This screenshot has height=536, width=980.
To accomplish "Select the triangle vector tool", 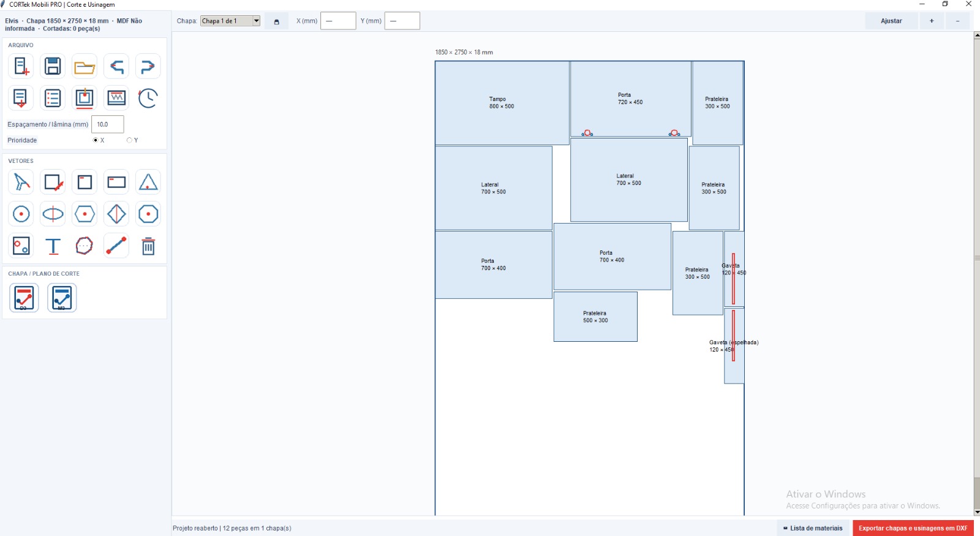I will (148, 182).
